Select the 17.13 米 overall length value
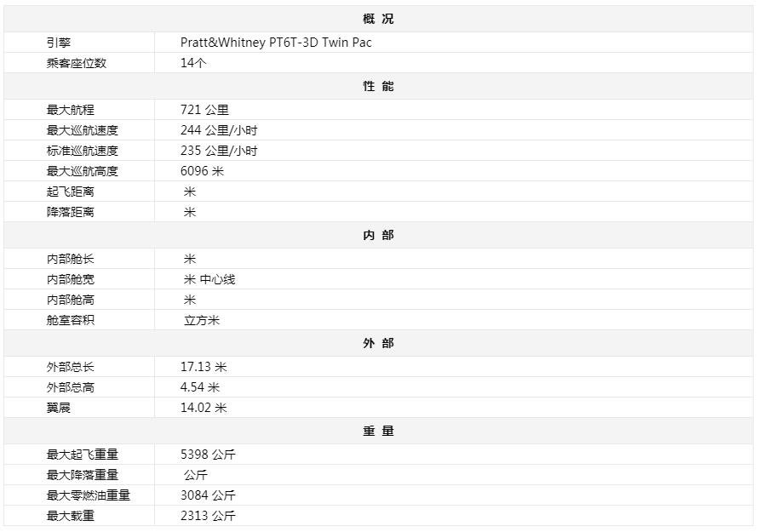Viewport: 757px width, 532px height. 204,367
